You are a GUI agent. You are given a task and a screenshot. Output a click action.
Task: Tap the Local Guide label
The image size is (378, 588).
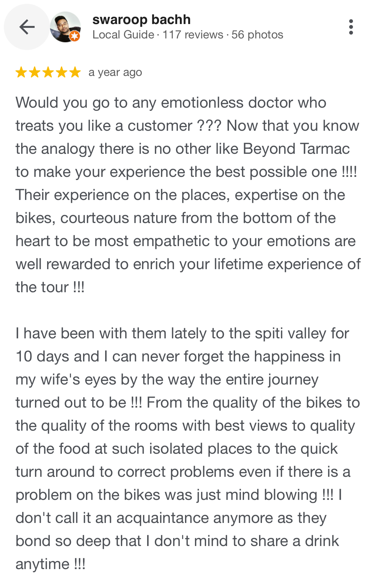click(123, 35)
